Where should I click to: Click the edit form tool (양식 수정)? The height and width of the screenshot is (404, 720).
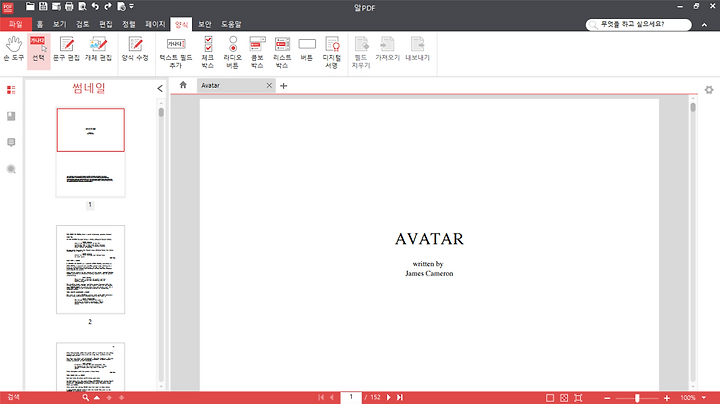[135, 49]
